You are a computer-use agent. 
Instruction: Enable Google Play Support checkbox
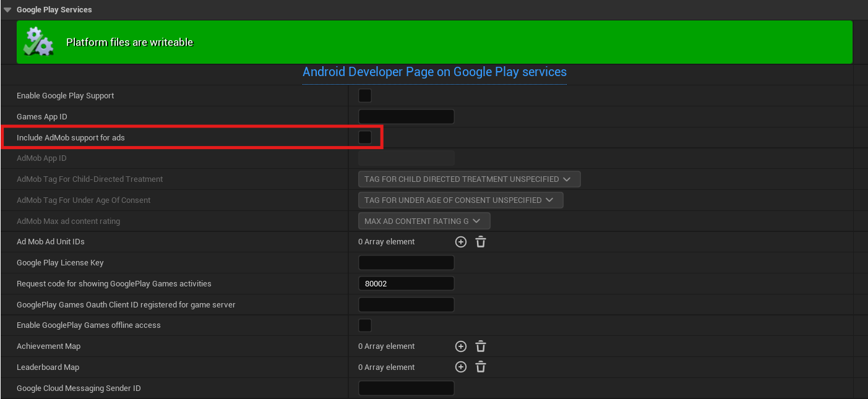[x=365, y=96]
